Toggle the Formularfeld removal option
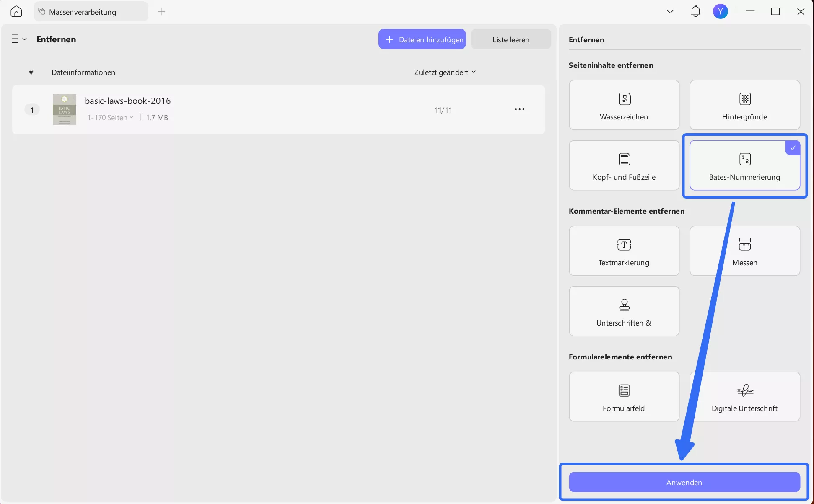 coord(624,397)
